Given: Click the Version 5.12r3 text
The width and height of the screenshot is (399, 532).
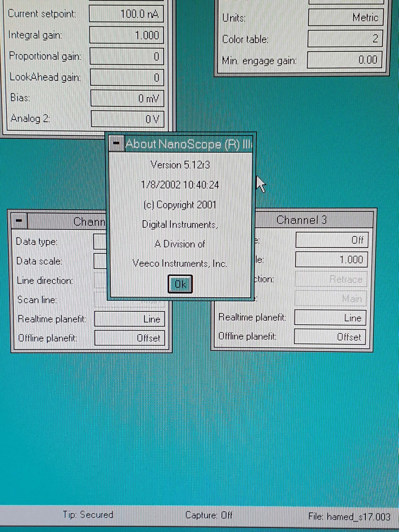Looking at the screenshot, I should (180, 165).
